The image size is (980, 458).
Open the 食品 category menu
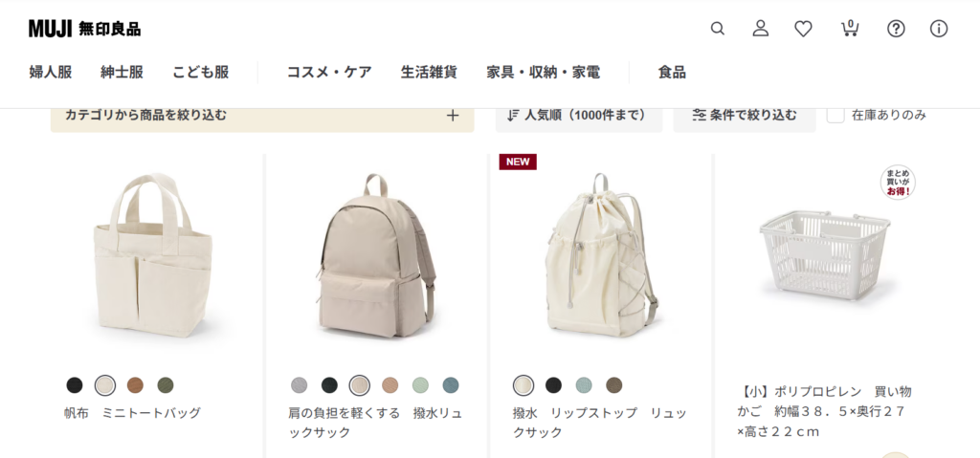click(x=672, y=73)
